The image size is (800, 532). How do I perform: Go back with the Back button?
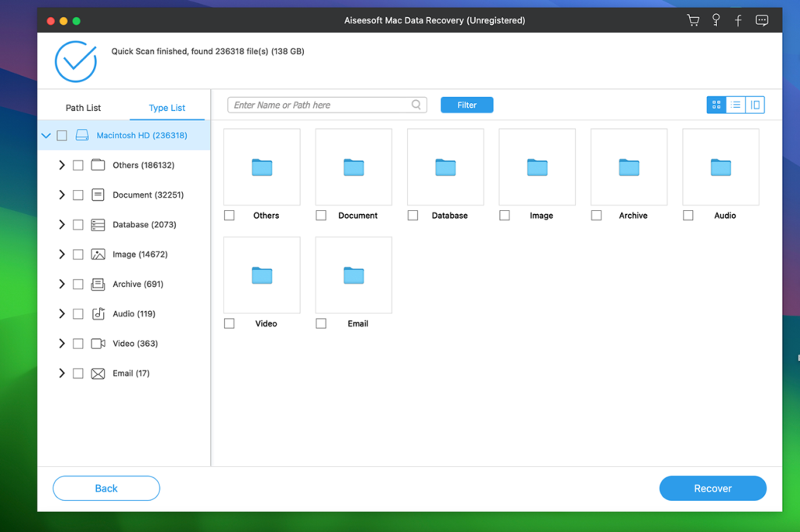click(x=105, y=487)
